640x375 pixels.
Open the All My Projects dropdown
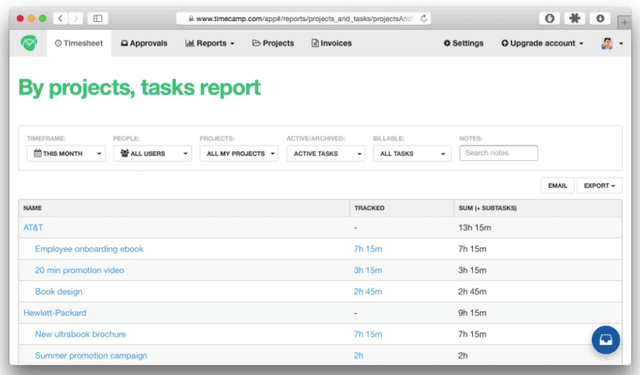[239, 153]
